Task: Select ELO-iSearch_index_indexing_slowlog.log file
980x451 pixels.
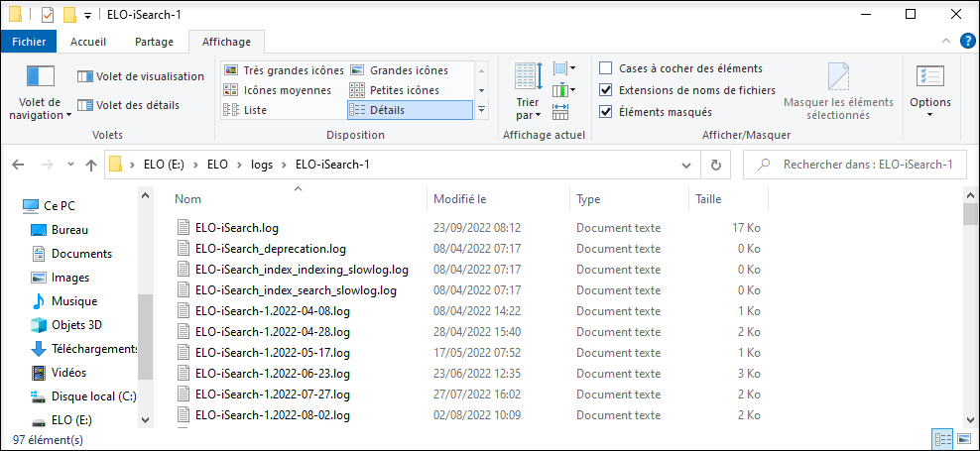Action: (x=302, y=270)
